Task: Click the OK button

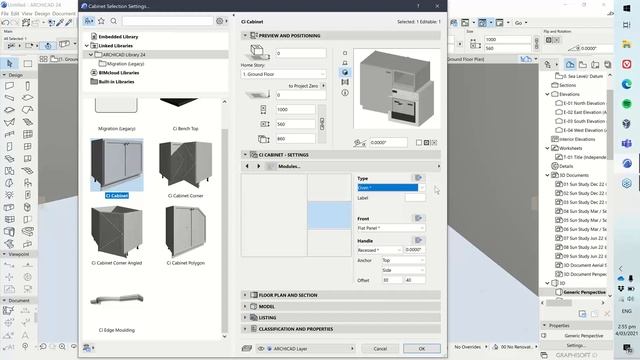Action: (x=422, y=349)
